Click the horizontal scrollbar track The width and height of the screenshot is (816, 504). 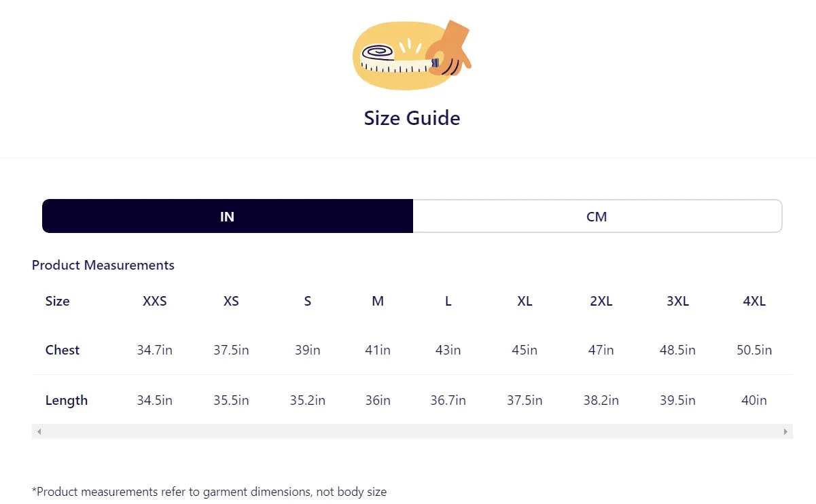point(412,431)
